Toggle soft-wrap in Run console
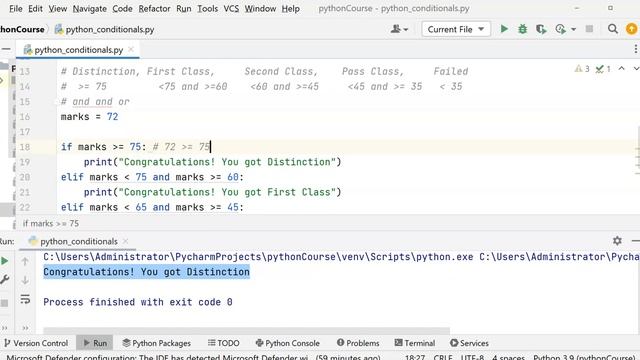Viewport: 640px width, 360px height. coord(25,299)
